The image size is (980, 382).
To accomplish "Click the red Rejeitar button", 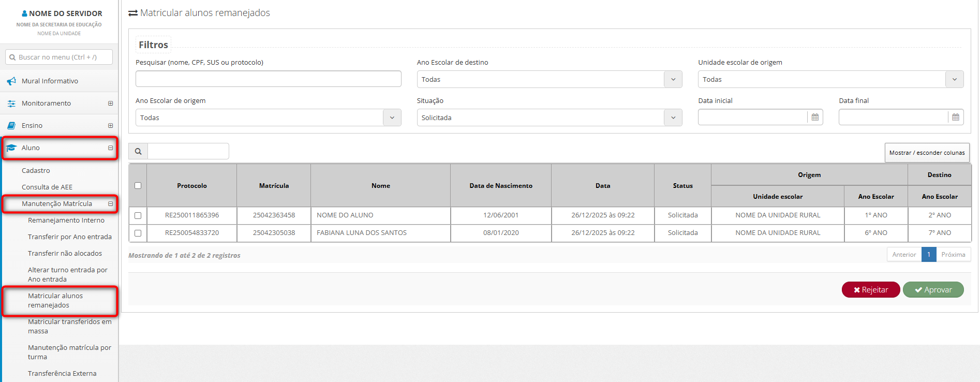I will click(x=871, y=290).
